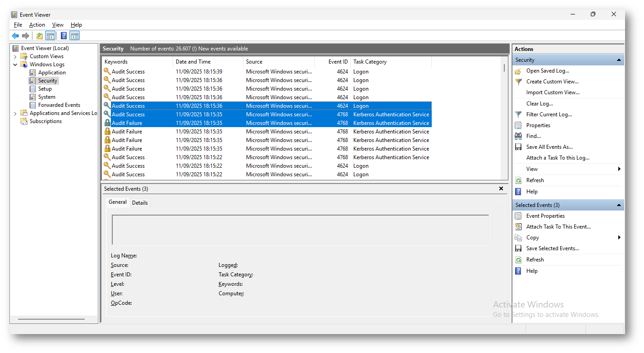Collapse the Selected Events actions section
The width and height of the screenshot is (644, 353).
pos(619,205)
